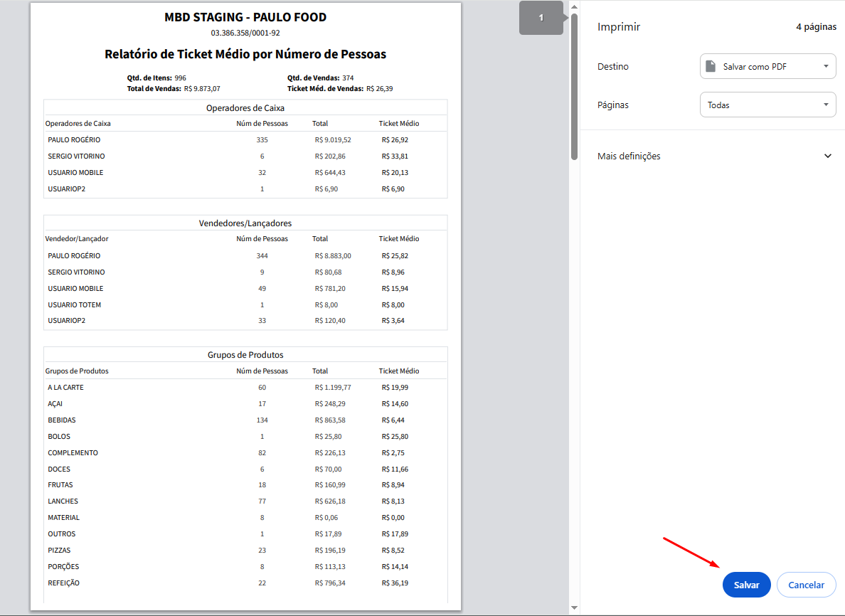This screenshot has width=845, height=616.
Task: Click the Destino dropdown arrow
Action: pos(826,66)
